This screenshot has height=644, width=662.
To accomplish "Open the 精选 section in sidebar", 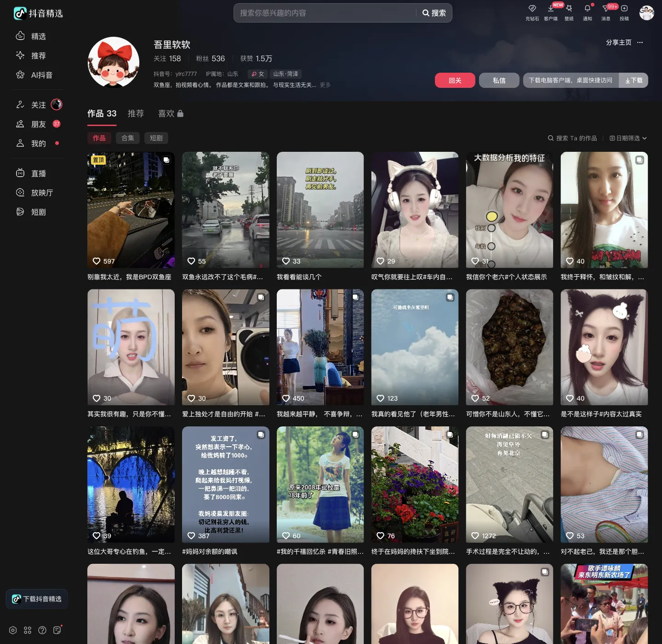I will (x=31, y=36).
